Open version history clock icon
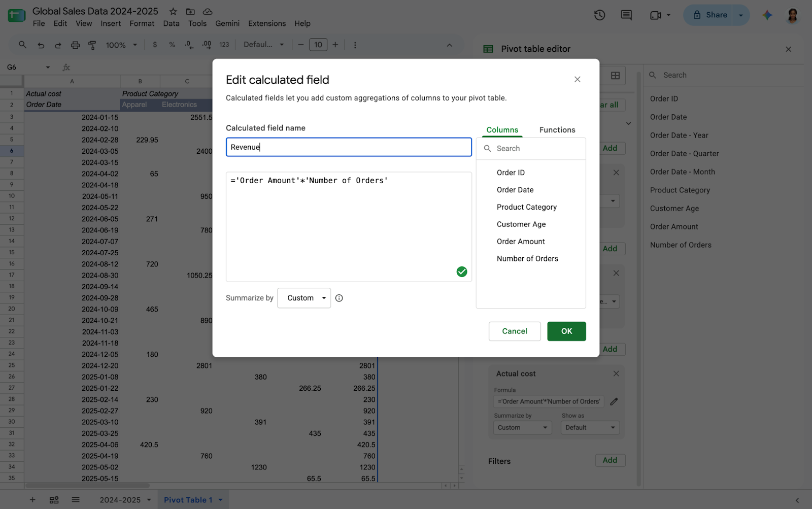Screen dimensions: 812x509 [599, 15]
